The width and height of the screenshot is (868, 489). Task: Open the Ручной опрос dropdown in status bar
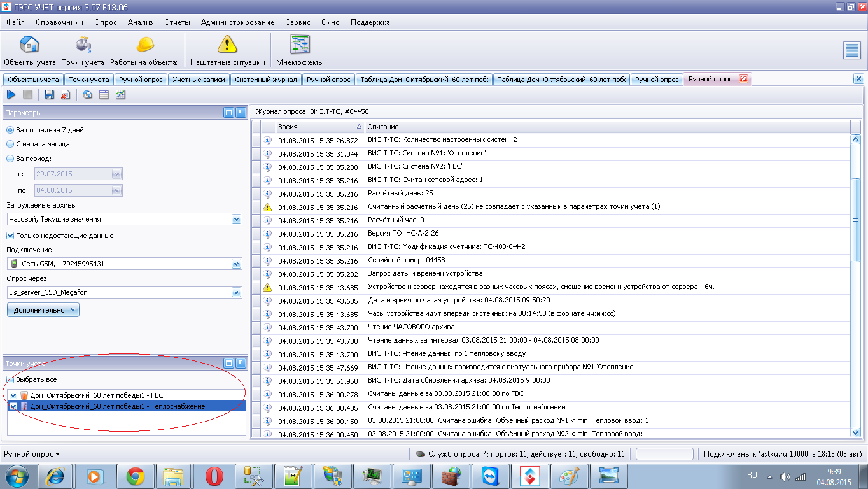click(32, 454)
